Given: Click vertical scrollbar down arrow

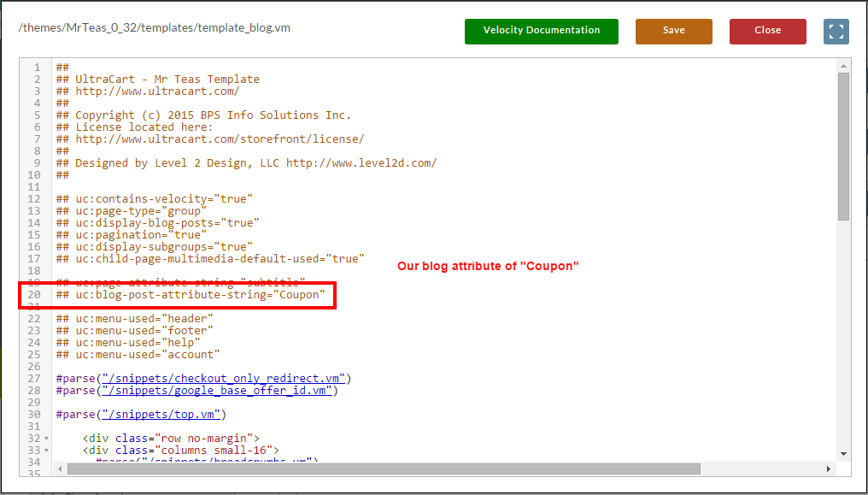Looking at the screenshot, I should click(843, 454).
